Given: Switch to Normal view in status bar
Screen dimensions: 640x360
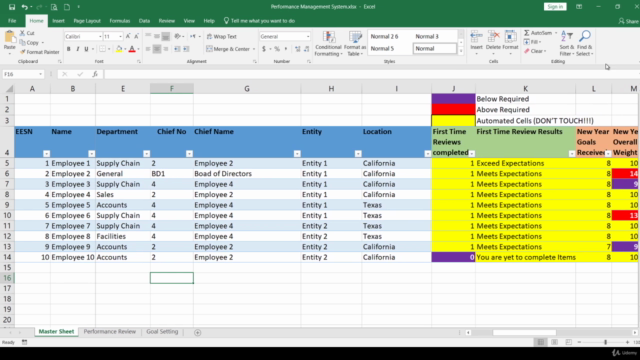Looking at the screenshot, I should (x=541, y=342).
